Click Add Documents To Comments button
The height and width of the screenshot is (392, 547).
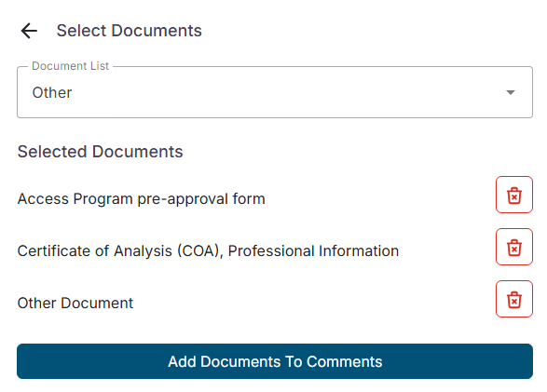point(275,361)
